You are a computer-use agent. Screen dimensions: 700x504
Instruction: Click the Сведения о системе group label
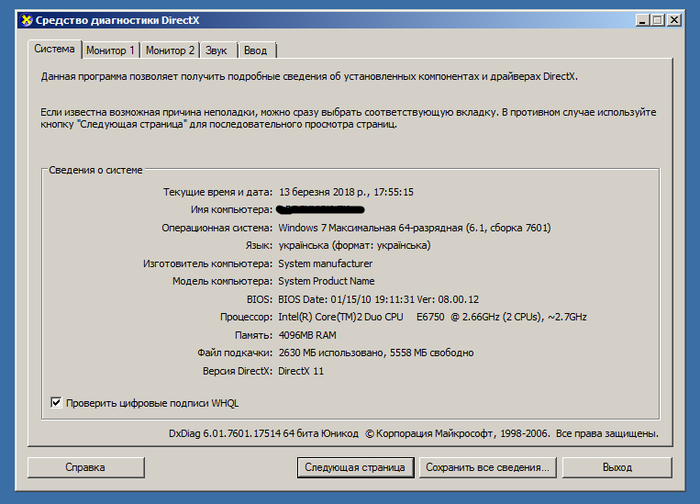coord(96,170)
